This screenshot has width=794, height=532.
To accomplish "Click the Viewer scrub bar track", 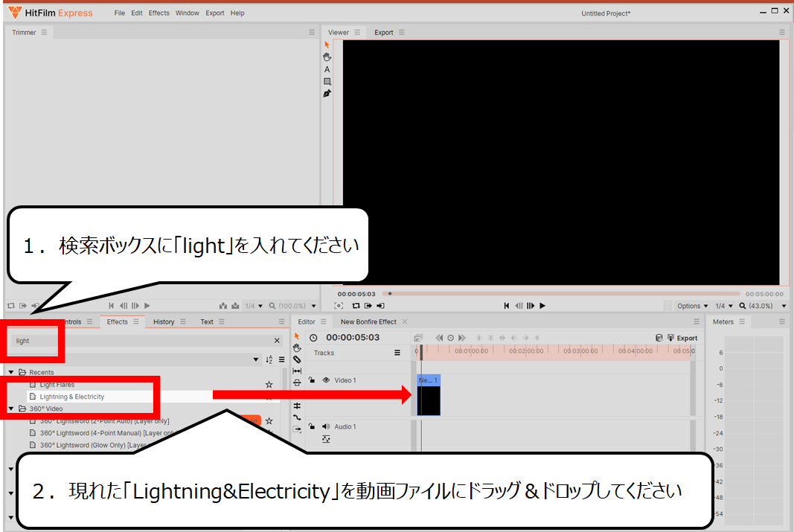I will click(560, 294).
